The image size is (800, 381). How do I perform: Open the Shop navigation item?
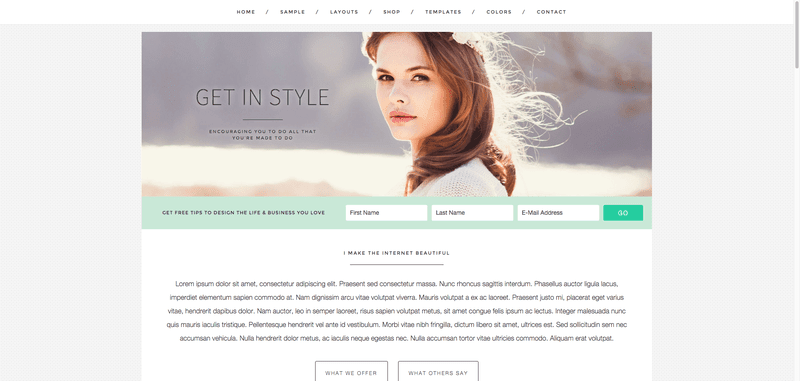click(x=392, y=12)
